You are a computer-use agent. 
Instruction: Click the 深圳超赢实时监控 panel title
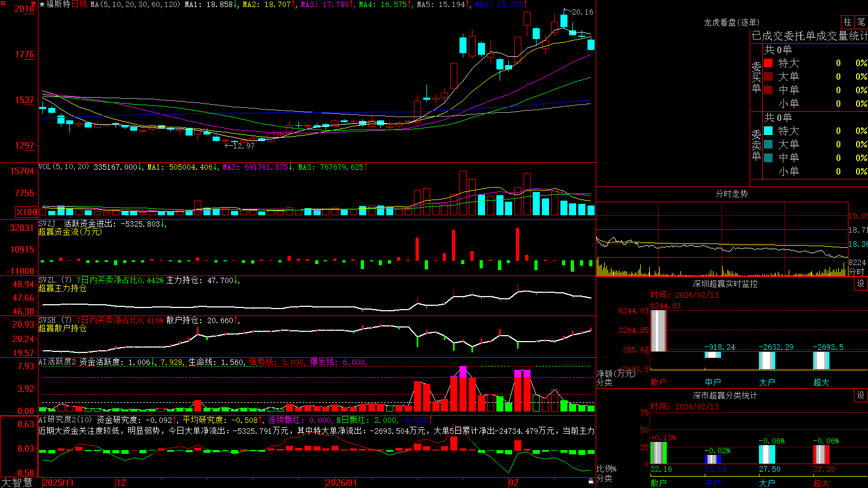[725, 284]
